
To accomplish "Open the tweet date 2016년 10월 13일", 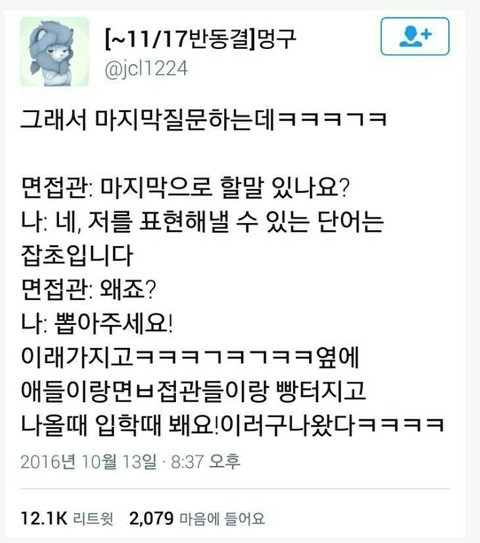I will (x=88, y=462).
